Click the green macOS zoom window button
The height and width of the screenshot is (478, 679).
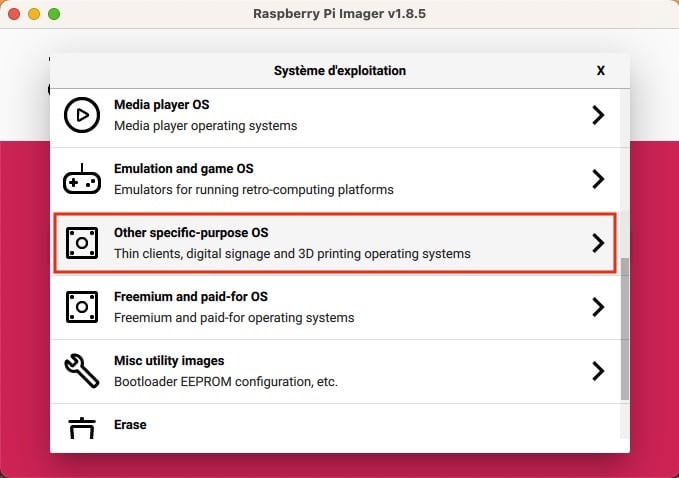[54, 14]
